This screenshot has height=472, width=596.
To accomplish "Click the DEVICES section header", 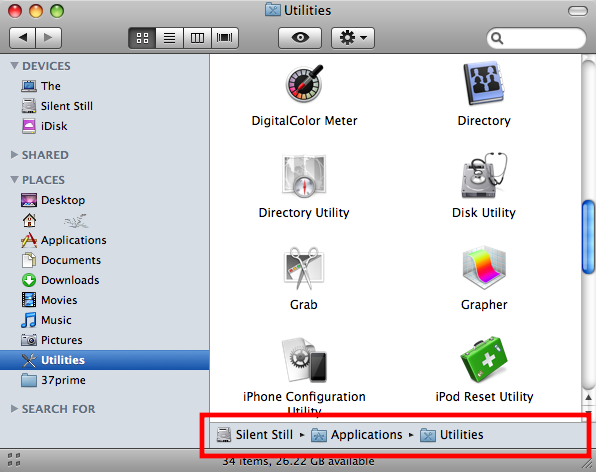I will click(46, 66).
